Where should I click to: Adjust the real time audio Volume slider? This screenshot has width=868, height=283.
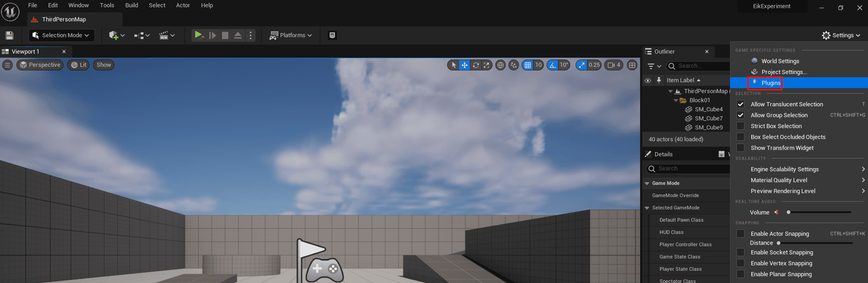[x=819, y=212]
